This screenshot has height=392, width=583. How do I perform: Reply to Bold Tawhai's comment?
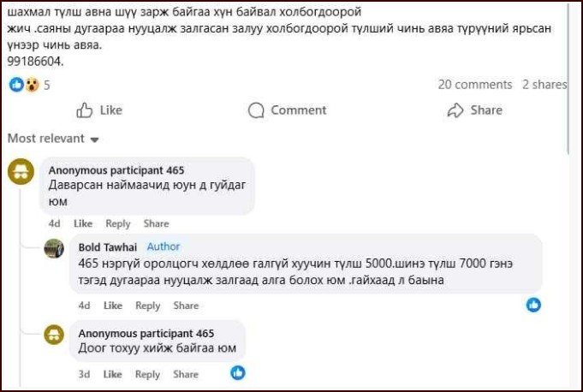point(148,306)
